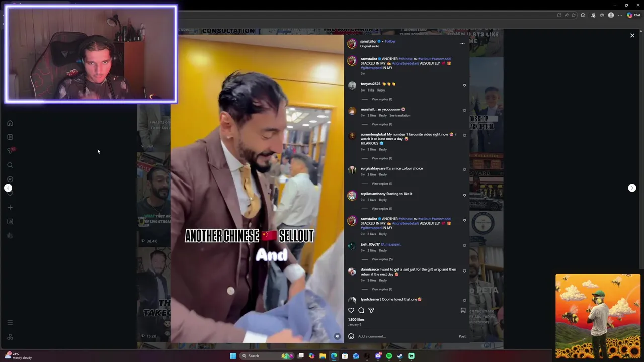Screen dimensions: 644x362
Task: Open Reels icon in left sidebar
Action: pos(10,137)
